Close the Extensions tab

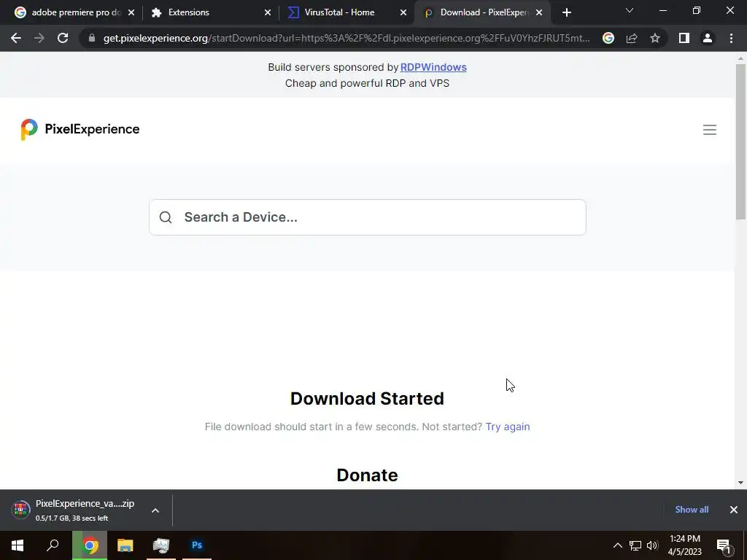click(268, 12)
